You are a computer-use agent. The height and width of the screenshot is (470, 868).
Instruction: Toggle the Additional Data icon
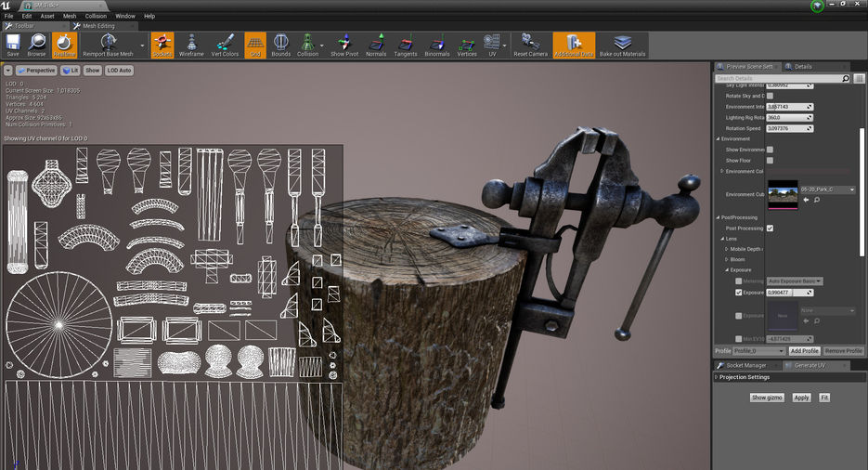574,46
